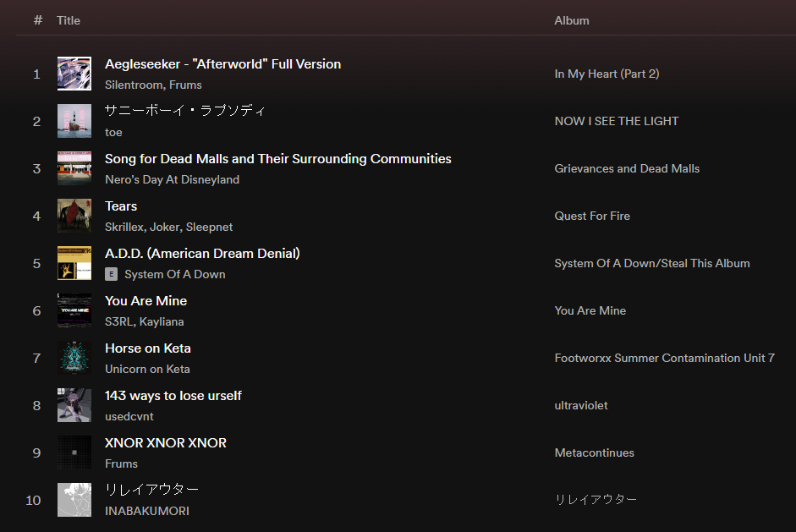This screenshot has height=532, width=796.
Task: Open album NOW I SEE THE LIGHT
Action: [x=617, y=121]
